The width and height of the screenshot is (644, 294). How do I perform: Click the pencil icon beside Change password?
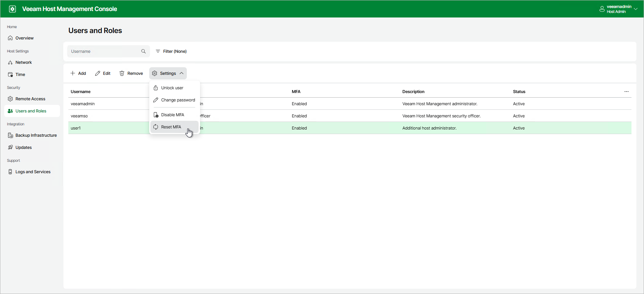pos(156,100)
